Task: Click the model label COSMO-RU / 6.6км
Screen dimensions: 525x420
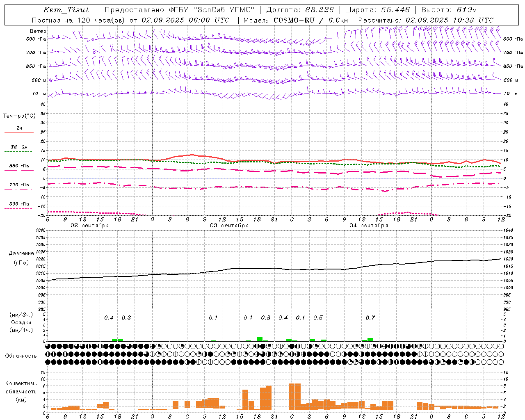Action: 311,20
